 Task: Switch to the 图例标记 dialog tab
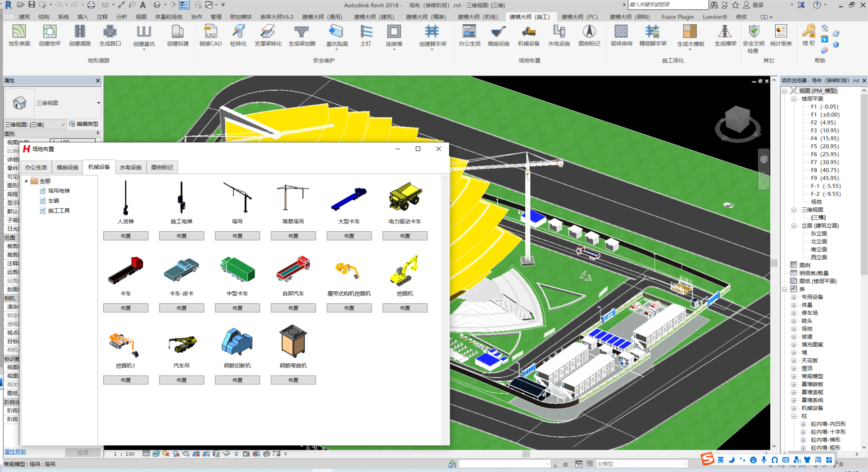tap(162, 167)
